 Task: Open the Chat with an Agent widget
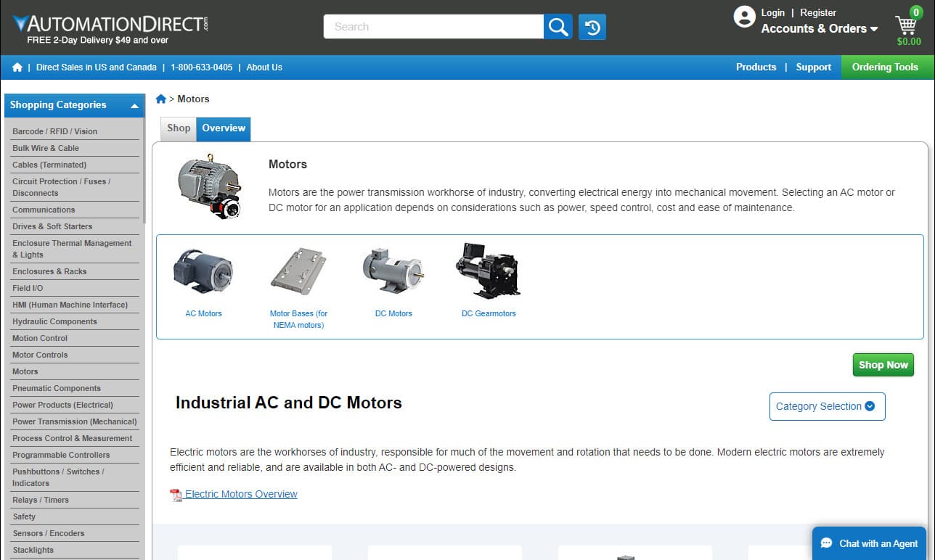click(x=869, y=543)
